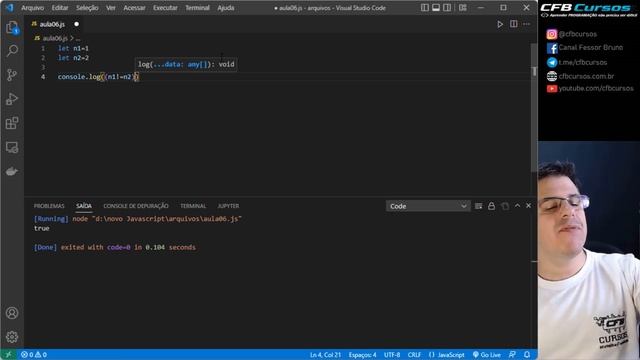Open the Docker whale icon view
The height and width of the screenshot is (360, 640).
tap(12, 171)
